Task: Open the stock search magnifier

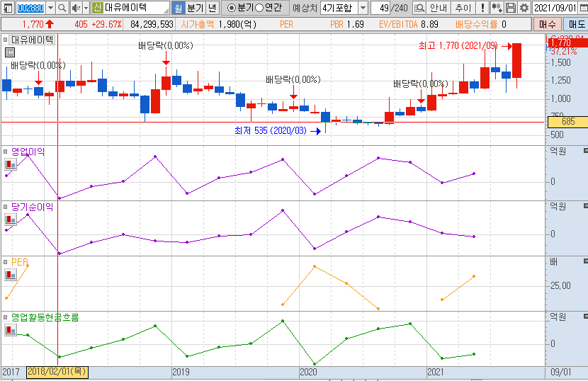Action: pyautogui.click(x=62, y=8)
